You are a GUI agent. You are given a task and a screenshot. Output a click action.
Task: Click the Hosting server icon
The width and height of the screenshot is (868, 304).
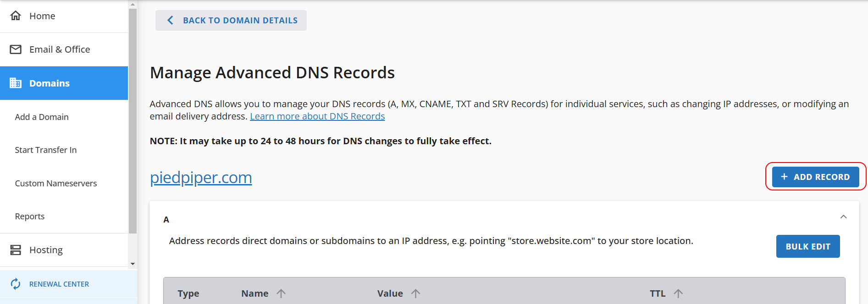tap(16, 250)
